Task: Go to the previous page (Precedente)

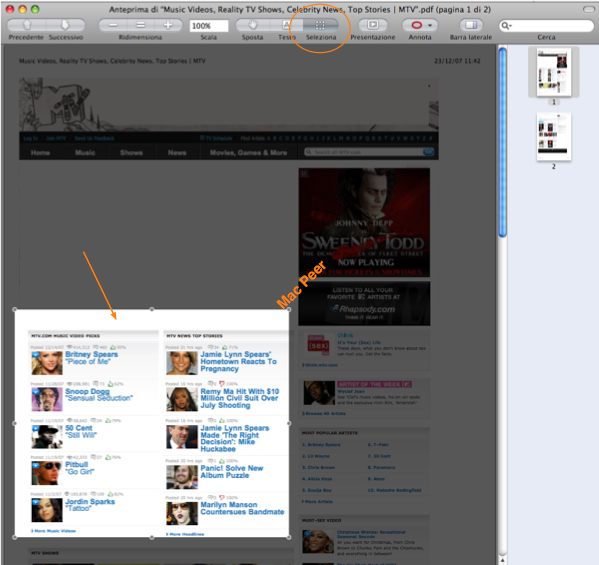Action: tap(27, 25)
